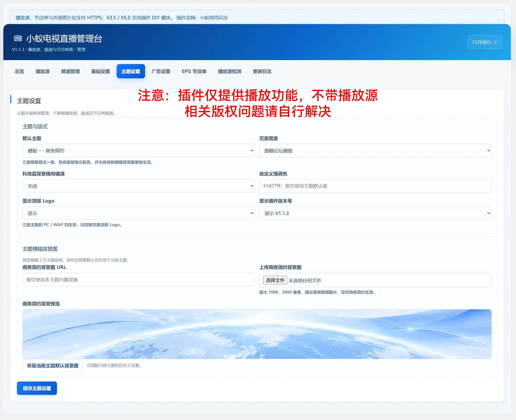Focus the 自定义强调色 color input field
Image resolution: width=516 pixels, height=420 pixels.
[375, 186]
